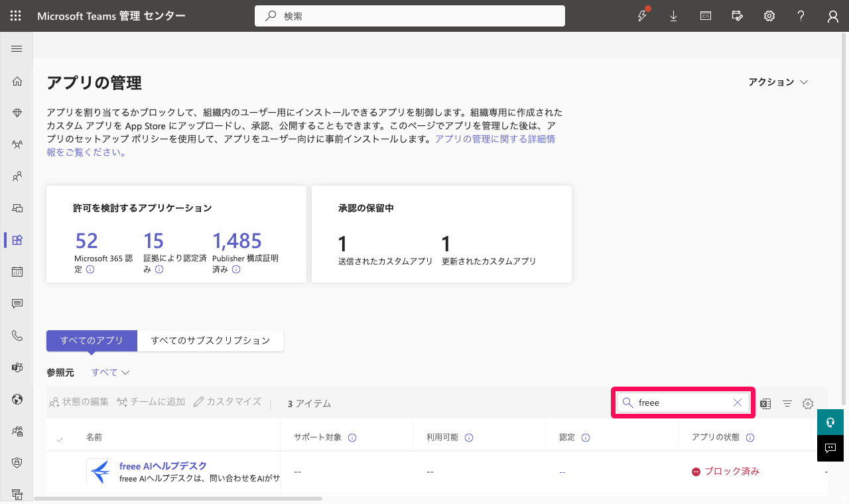
Task: Click the 1,485 Publisher attested count
Action: click(237, 241)
